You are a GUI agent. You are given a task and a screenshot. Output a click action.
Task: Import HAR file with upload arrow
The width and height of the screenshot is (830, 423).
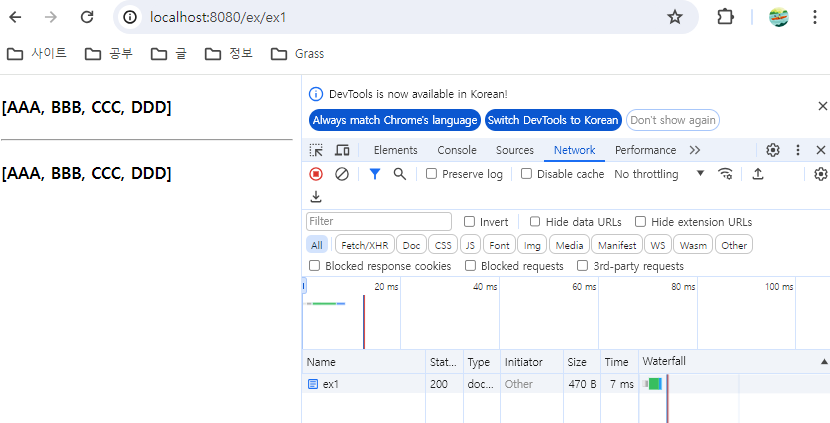click(x=757, y=174)
